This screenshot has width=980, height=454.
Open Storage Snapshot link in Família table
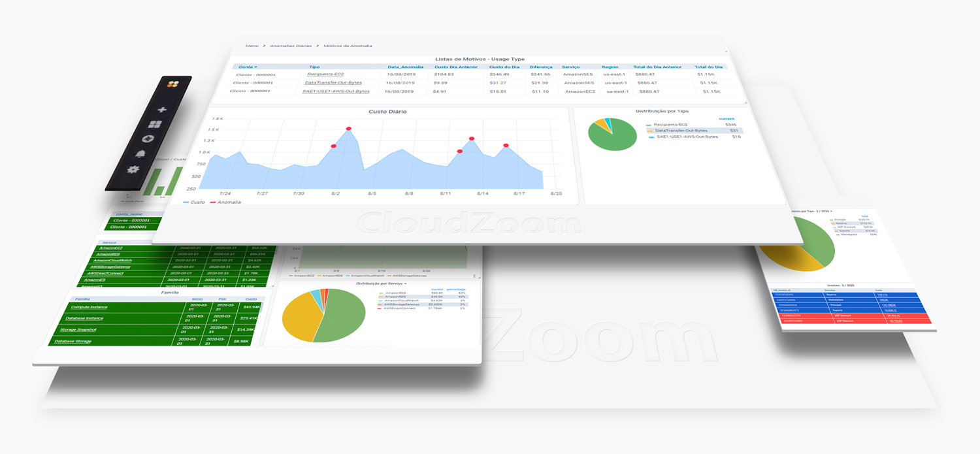point(78,330)
